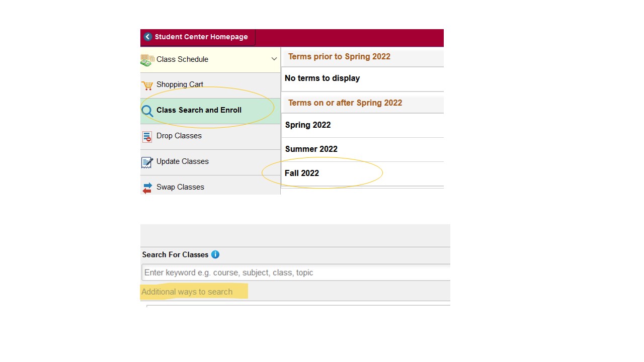This screenshot has height=362, width=644.
Task: Open the Fall 2022 term
Action: (302, 173)
